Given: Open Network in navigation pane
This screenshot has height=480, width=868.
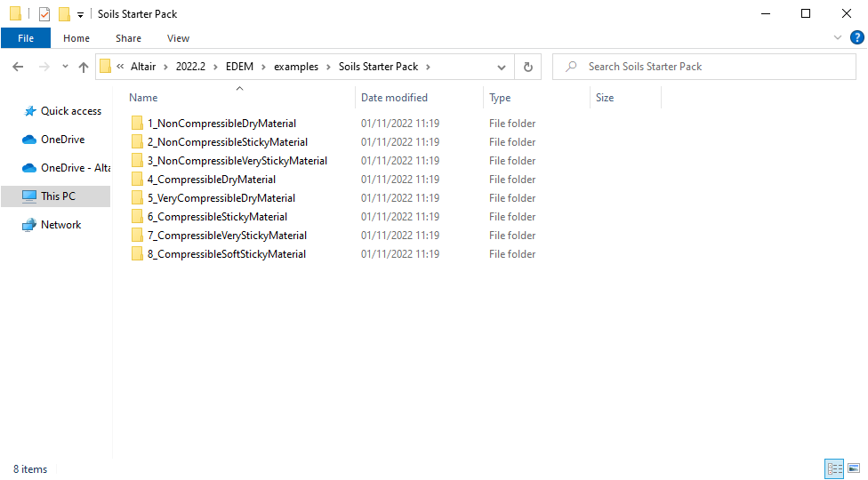Looking at the screenshot, I should pyautogui.click(x=52, y=225).
